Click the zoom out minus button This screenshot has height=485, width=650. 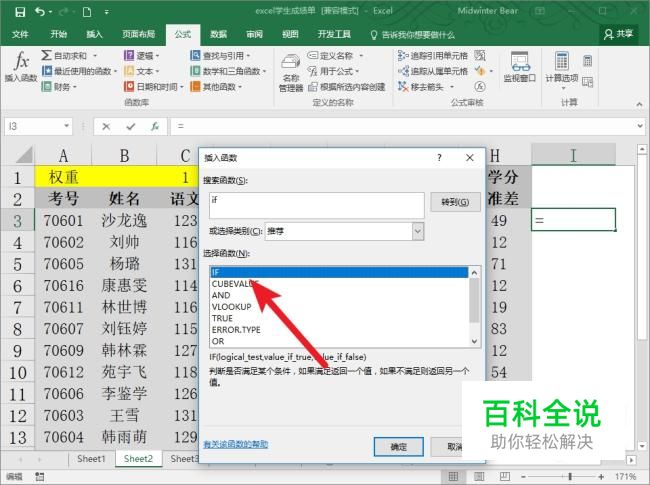pos(523,476)
